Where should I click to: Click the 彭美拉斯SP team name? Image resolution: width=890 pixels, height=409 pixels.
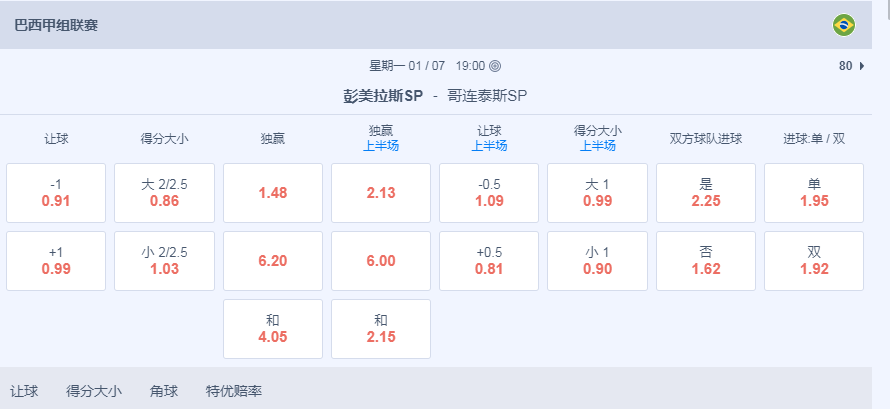(383, 96)
